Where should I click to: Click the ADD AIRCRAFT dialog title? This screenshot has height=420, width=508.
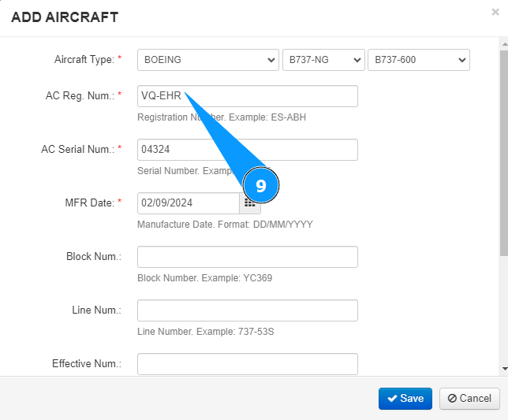pyautogui.click(x=65, y=17)
